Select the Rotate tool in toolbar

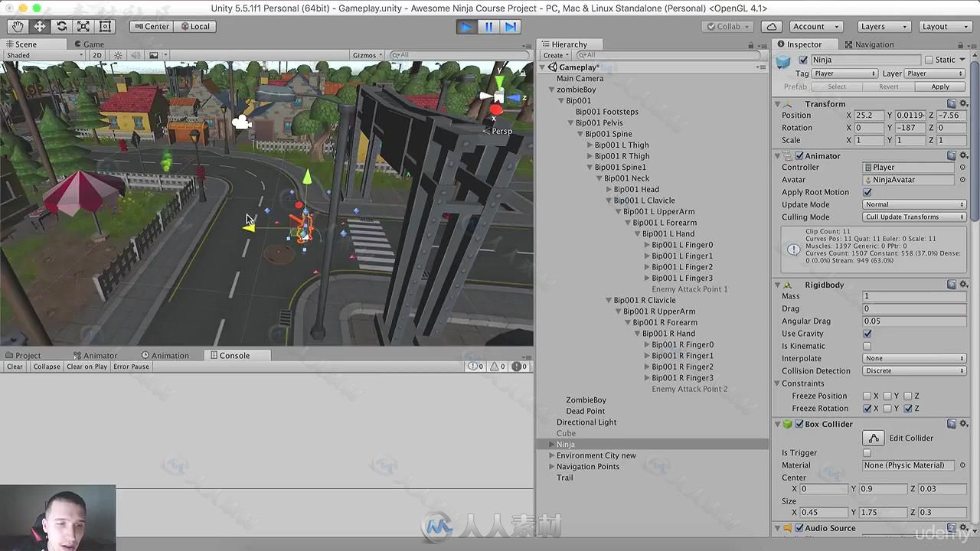click(61, 26)
